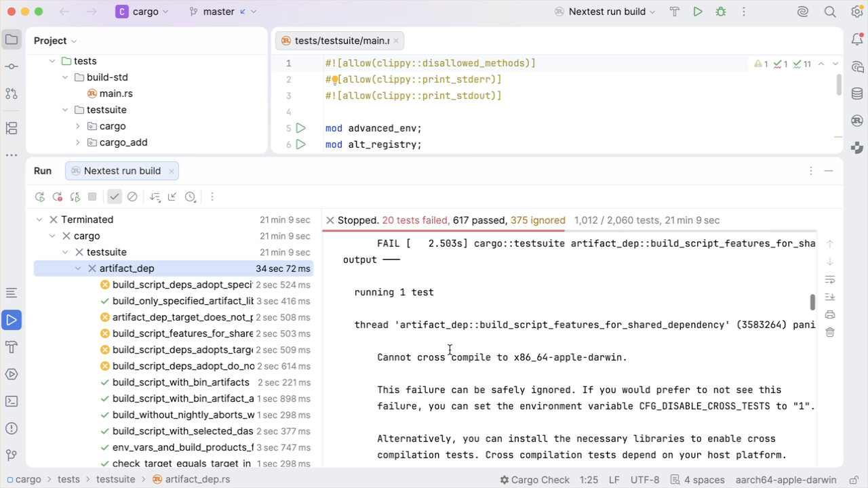
Task: Select build_script_with_bin_artifacts test result
Action: click(x=180, y=382)
